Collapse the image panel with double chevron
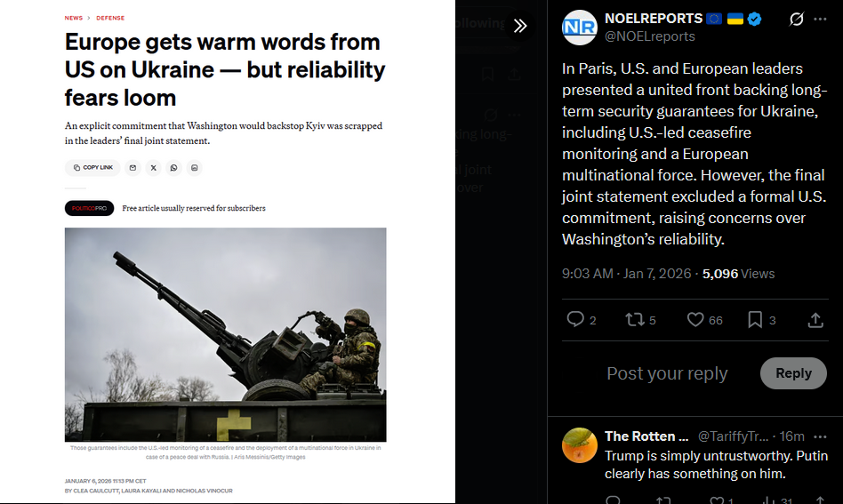 (x=520, y=25)
